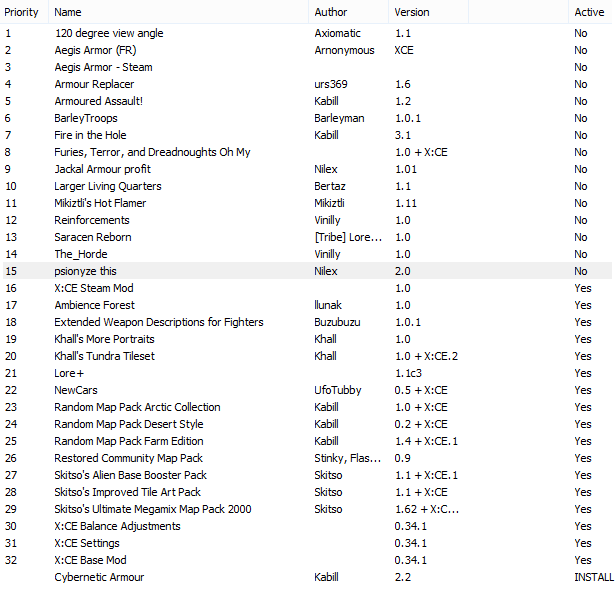Click author 'Axiomatic' cell
The height and width of the screenshot is (600, 615).
pos(337,33)
